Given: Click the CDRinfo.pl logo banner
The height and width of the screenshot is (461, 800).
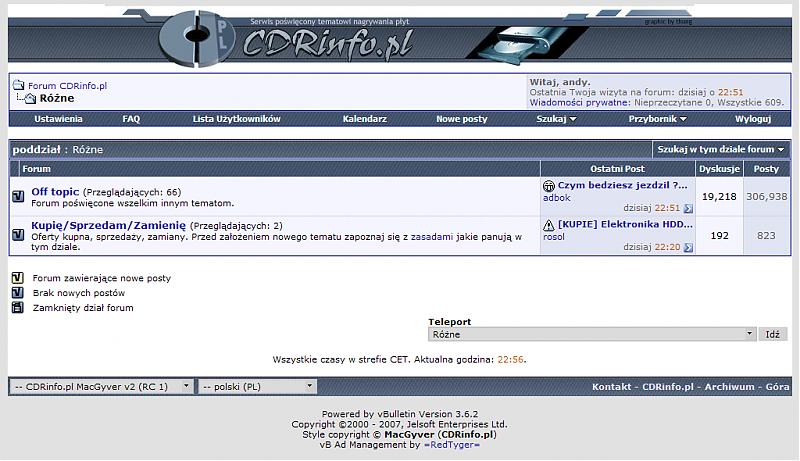Looking at the screenshot, I should click(x=399, y=37).
